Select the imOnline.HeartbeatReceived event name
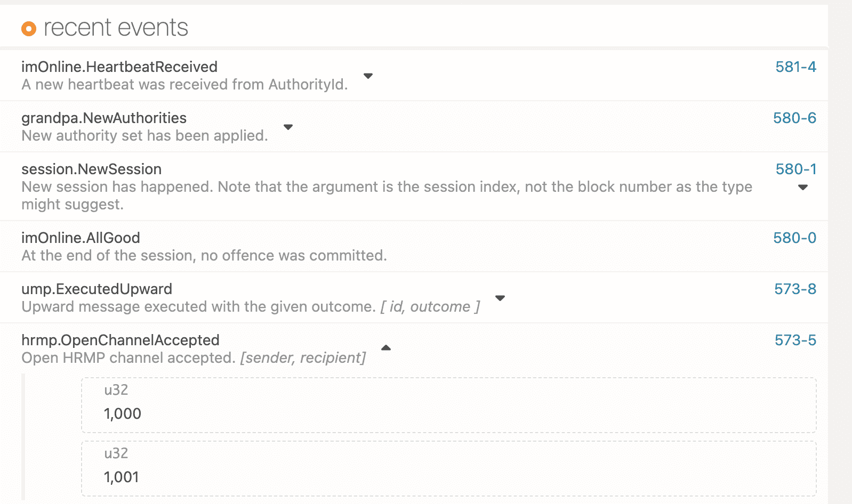This screenshot has height=504, width=852. (x=119, y=67)
